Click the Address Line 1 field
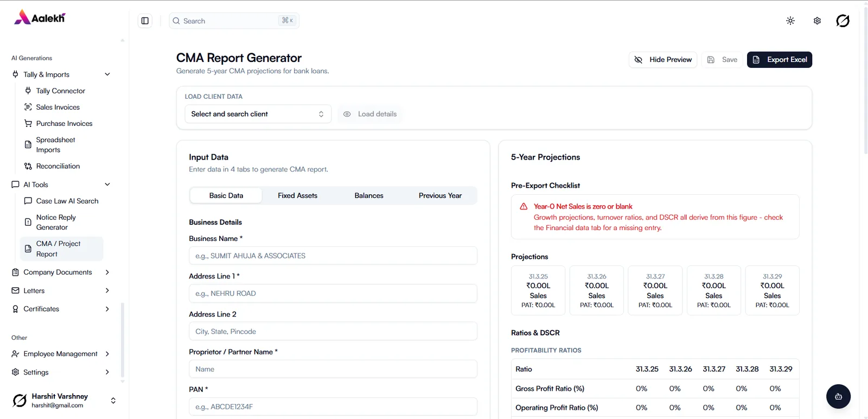 click(x=333, y=294)
